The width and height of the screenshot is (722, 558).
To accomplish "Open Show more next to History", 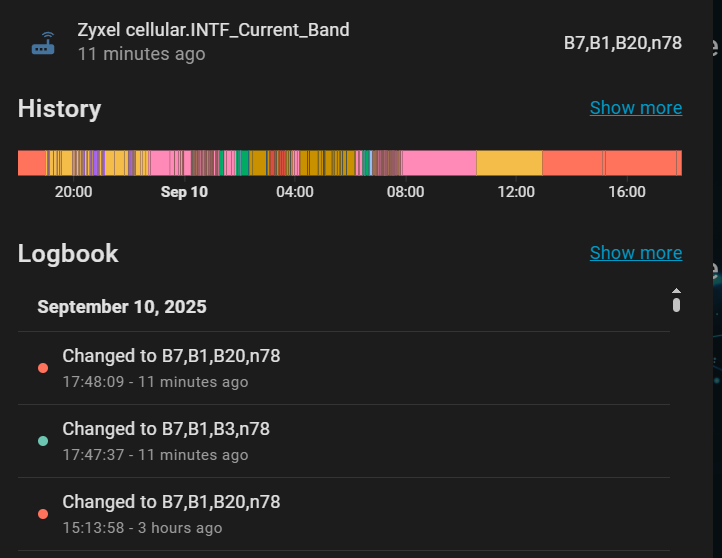I will click(x=635, y=108).
